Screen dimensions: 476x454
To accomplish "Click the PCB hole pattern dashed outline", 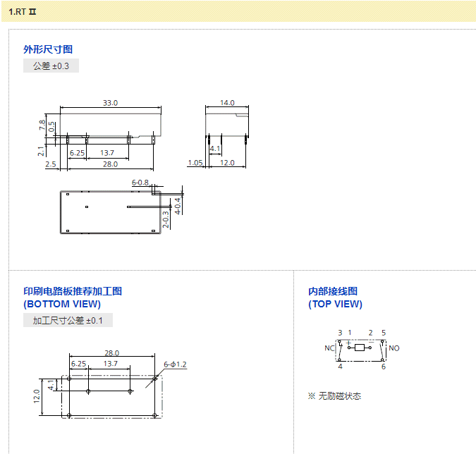I will pyautogui.click(x=111, y=396).
